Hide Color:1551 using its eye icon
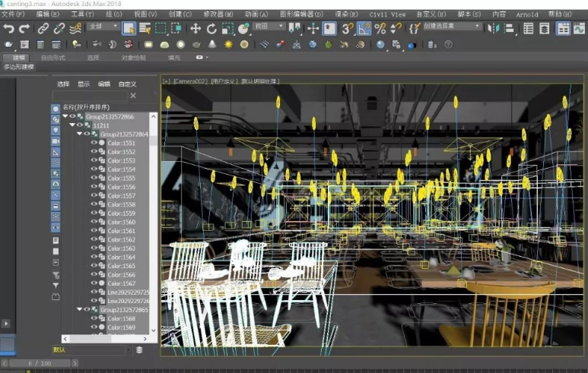The width and height of the screenshot is (588, 373). pyautogui.click(x=94, y=142)
